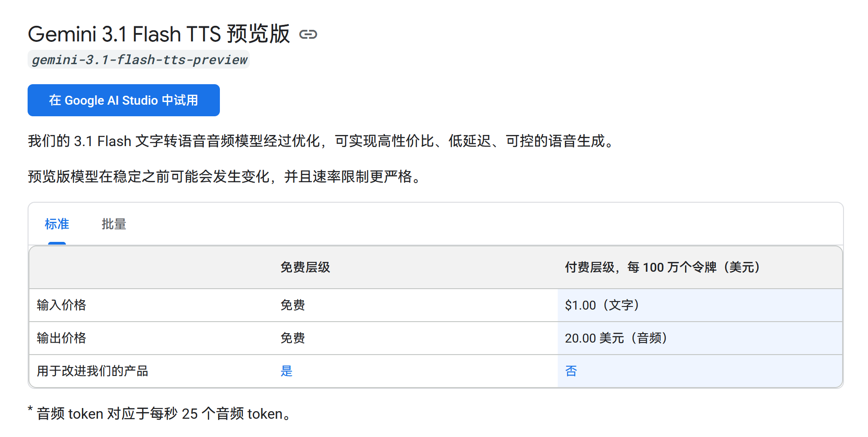Click the Gemini 3.1 Flash TTS 预览版 heading

click(158, 34)
